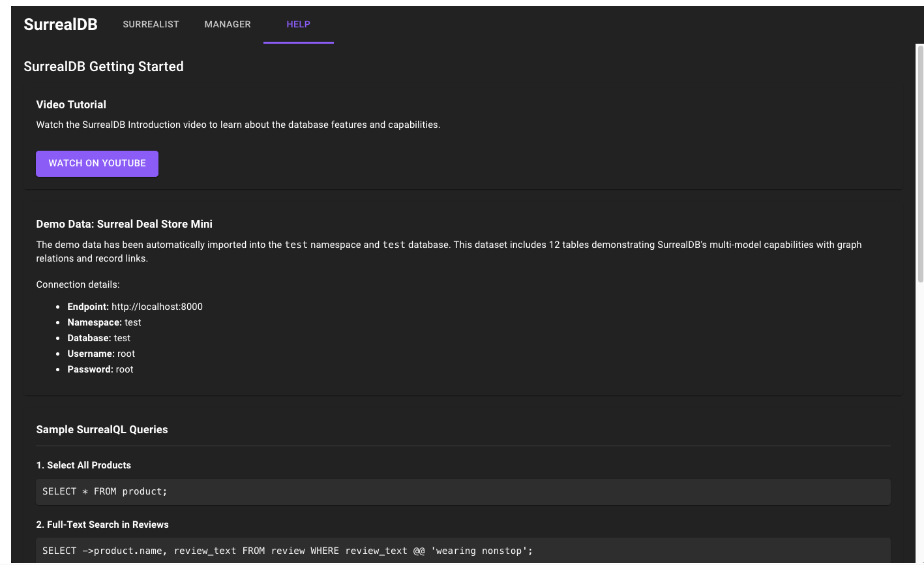Select the Namespace value test

pos(132,322)
